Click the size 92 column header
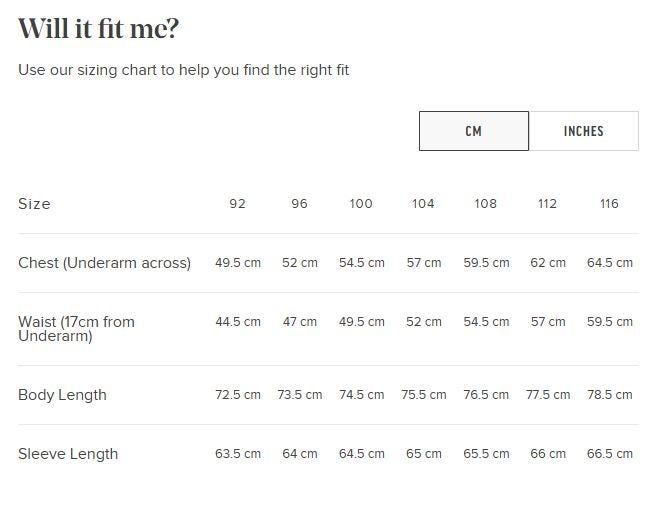Image resolution: width=660 pixels, height=507 pixels. pos(237,204)
